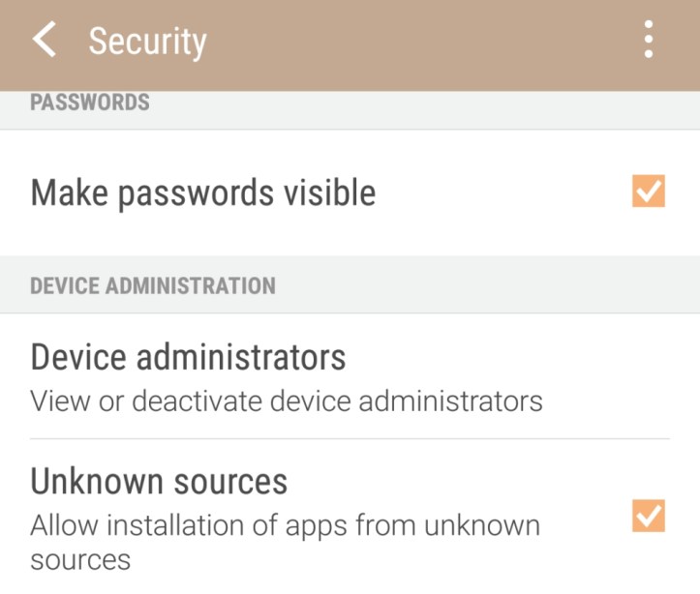Click the divider between Device administrators and Unknown sources

(349, 439)
